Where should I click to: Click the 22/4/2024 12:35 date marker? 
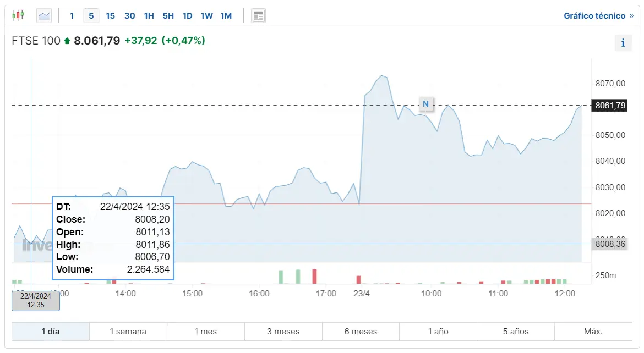point(35,300)
